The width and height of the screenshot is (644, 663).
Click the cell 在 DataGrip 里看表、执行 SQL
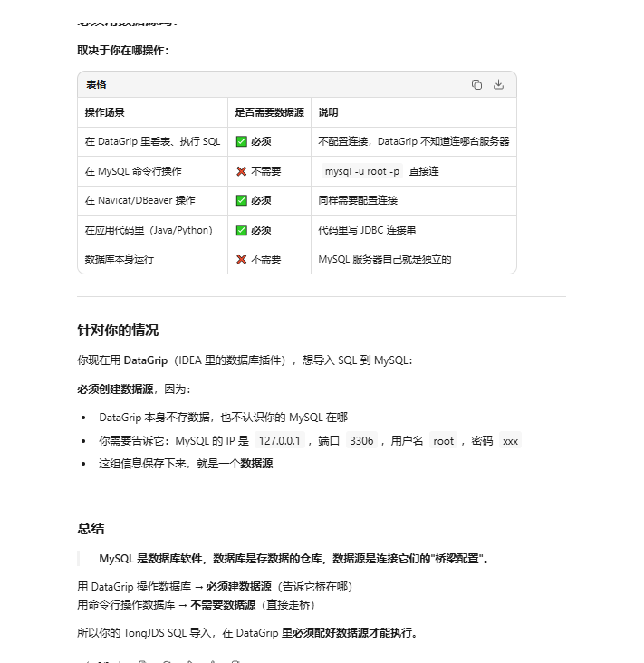(152, 141)
